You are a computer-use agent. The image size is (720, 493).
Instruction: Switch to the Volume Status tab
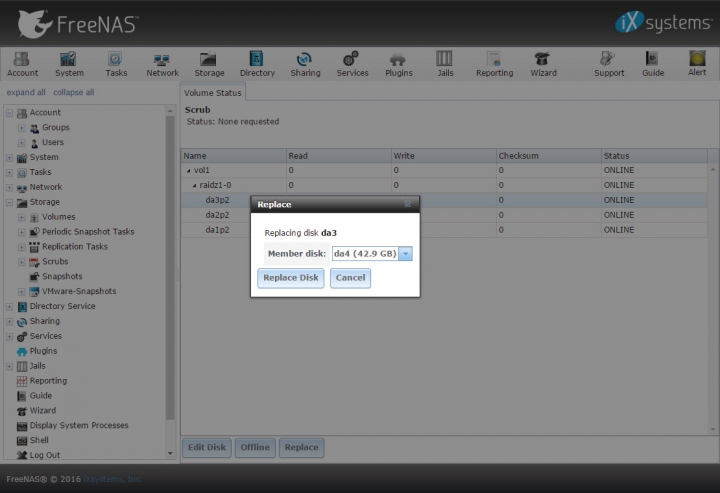[213, 93]
